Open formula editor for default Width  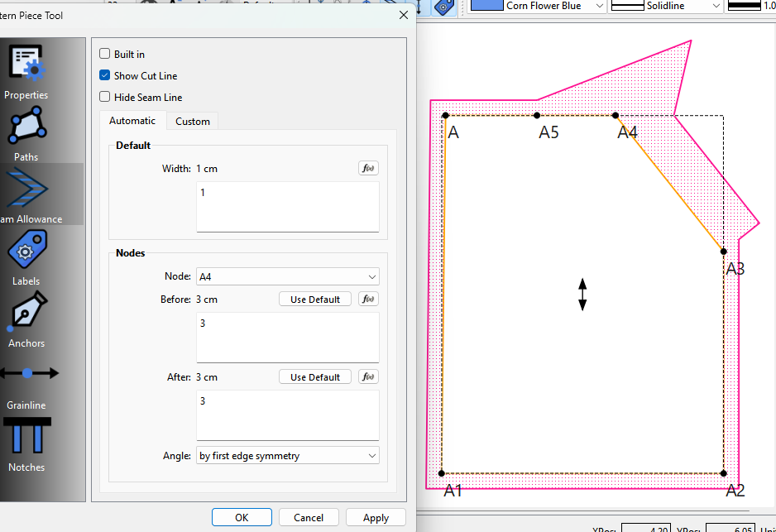click(368, 168)
